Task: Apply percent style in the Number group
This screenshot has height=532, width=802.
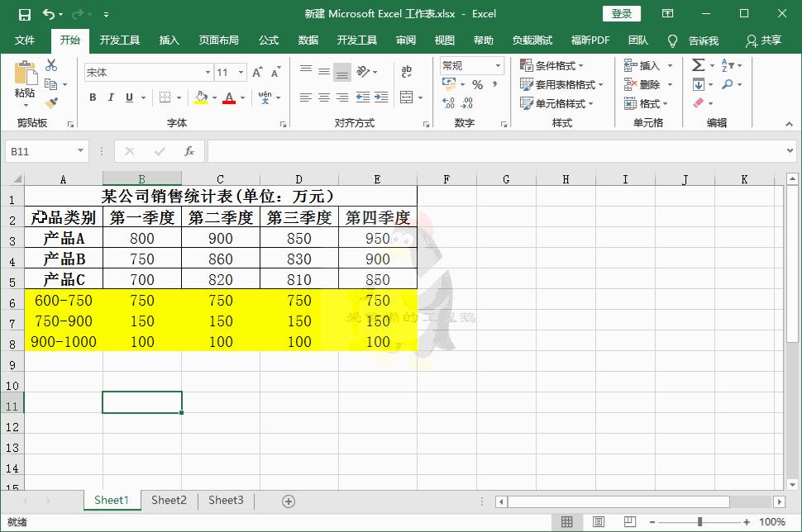Action: pyautogui.click(x=478, y=84)
